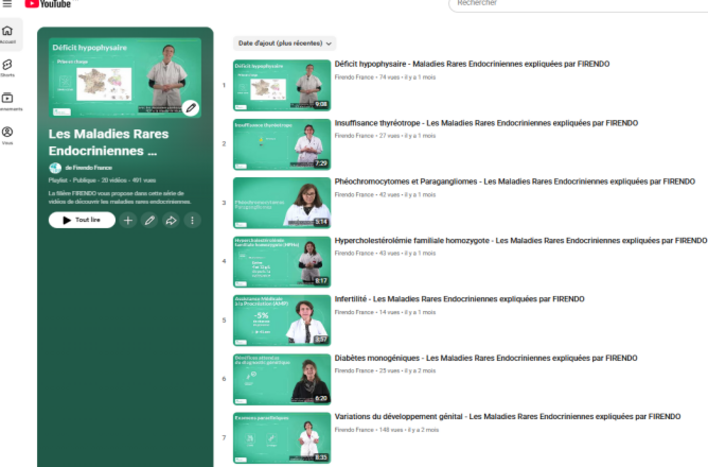Screen dimensions: 708x467
Task: Click the edit pencil beside the plus icon
Action: click(x=149, y=220)
